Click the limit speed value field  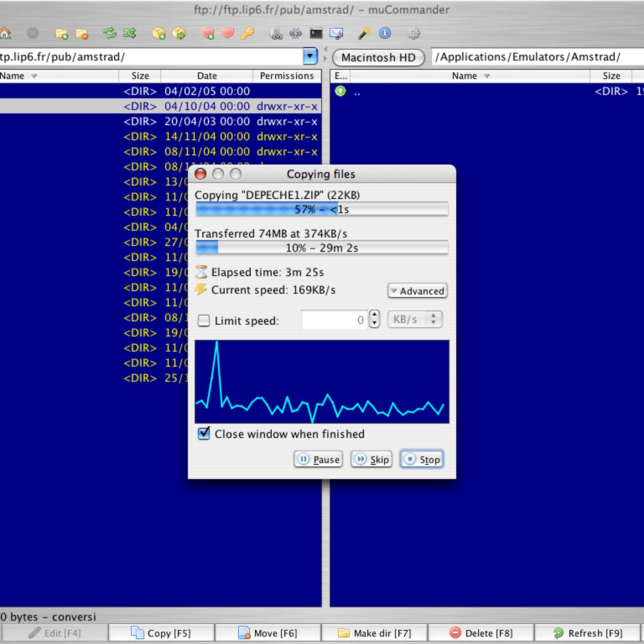[x=334, y=320]
